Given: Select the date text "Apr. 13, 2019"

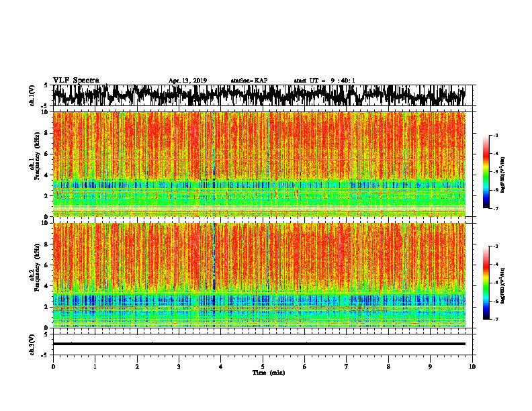Looking at the screenshot, I should [x=187, y=81].
